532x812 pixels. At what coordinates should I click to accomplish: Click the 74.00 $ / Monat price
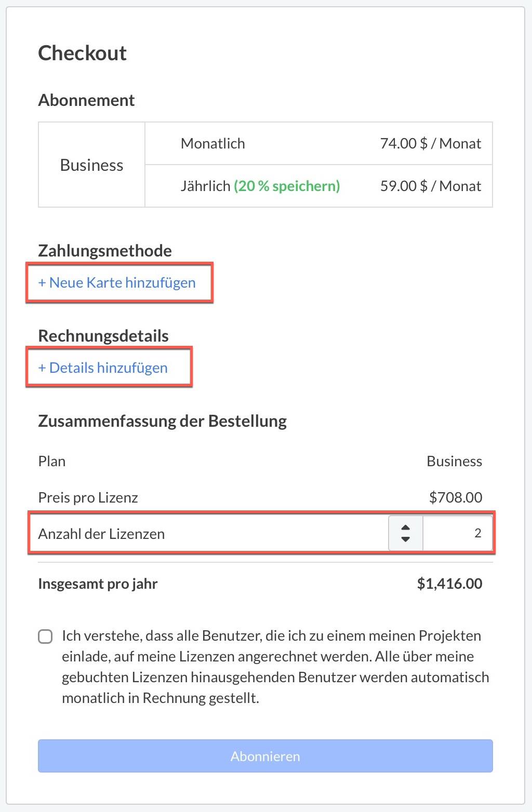(430, 143)
